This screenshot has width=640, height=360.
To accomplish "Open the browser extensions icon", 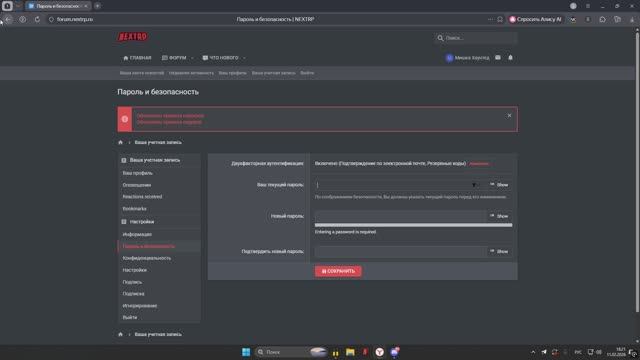I will [x=602, y=19].
